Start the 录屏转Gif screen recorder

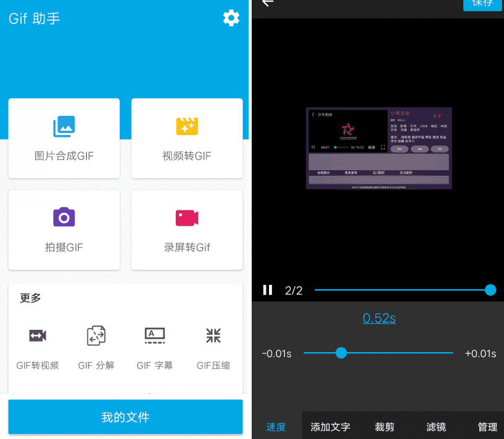(x=186, y=230)
